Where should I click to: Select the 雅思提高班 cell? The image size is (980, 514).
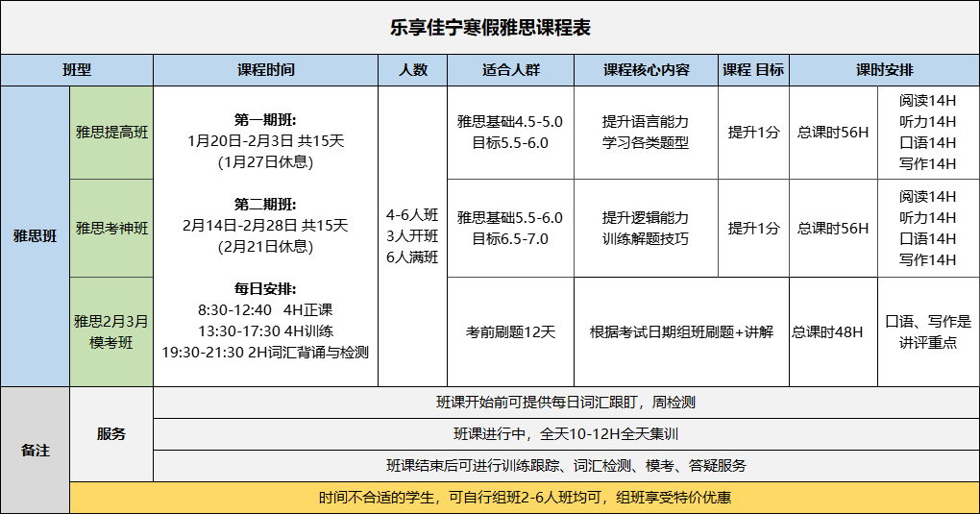click(111, 133)
